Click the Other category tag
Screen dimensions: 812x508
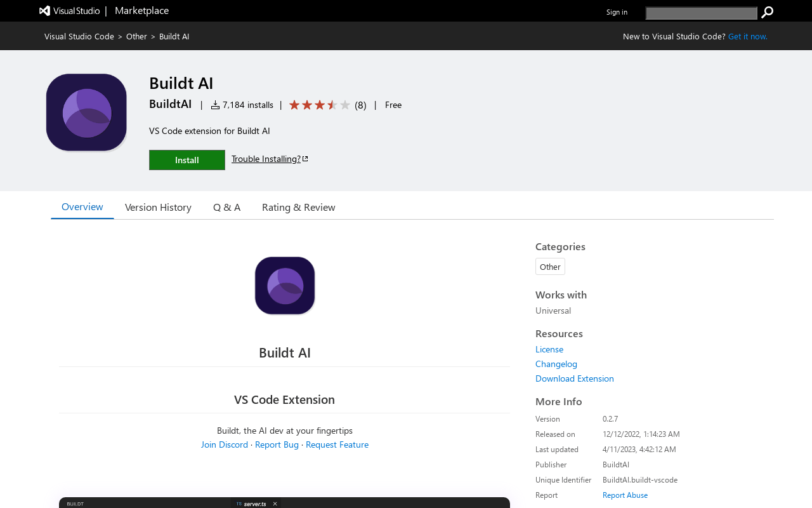pos(550,267)
